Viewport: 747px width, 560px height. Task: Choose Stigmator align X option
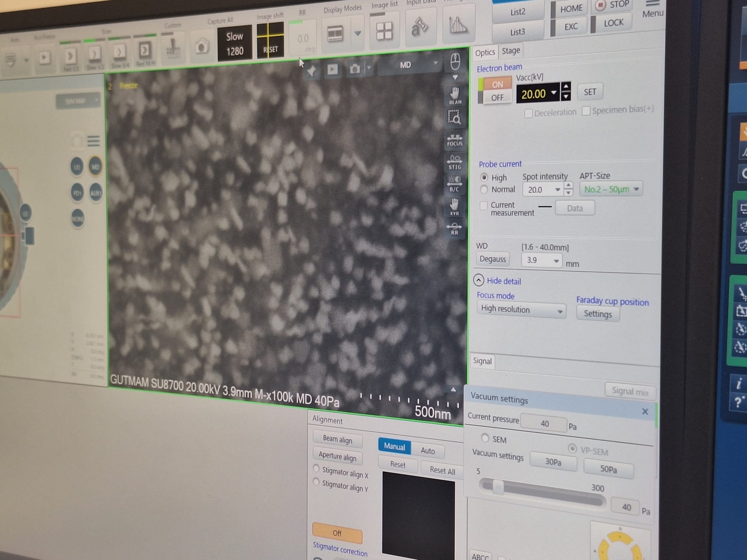[316, 469]
